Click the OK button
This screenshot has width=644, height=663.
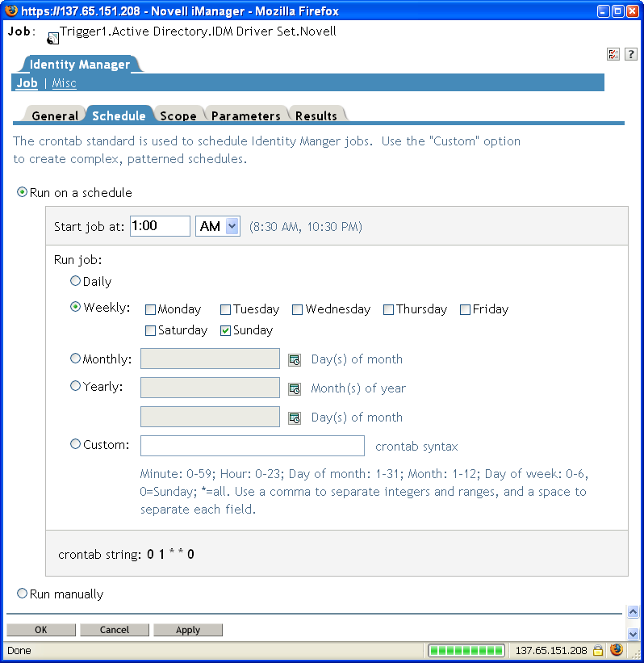click(x=41, y=630)
